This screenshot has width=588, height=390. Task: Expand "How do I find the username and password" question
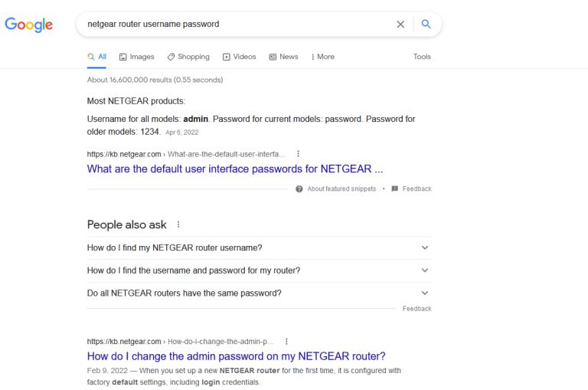(425, 270)
